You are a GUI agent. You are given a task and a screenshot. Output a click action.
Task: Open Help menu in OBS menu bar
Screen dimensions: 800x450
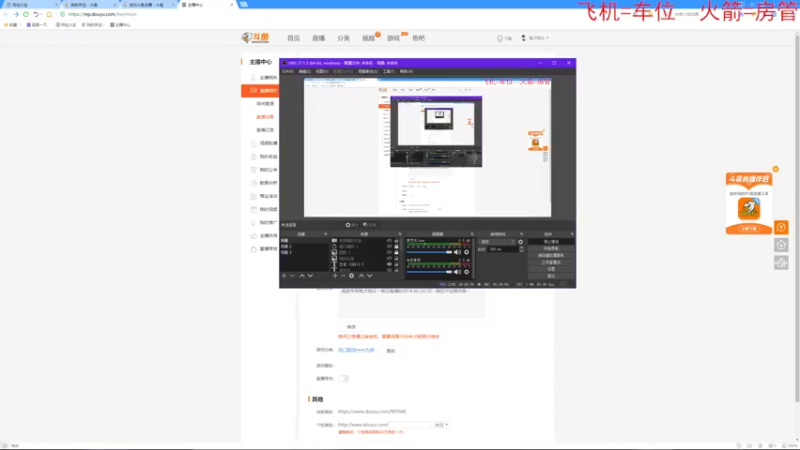(x=406, y=71)
